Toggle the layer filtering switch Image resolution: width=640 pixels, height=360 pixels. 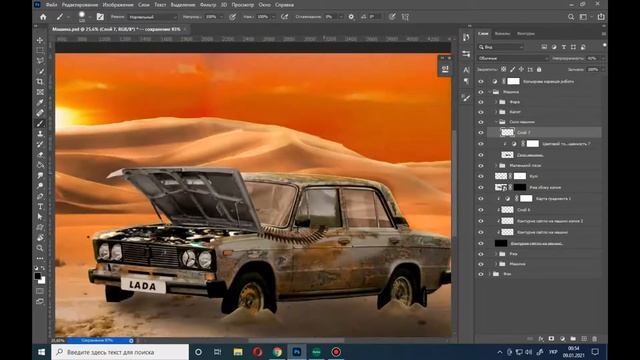point(604,45)
